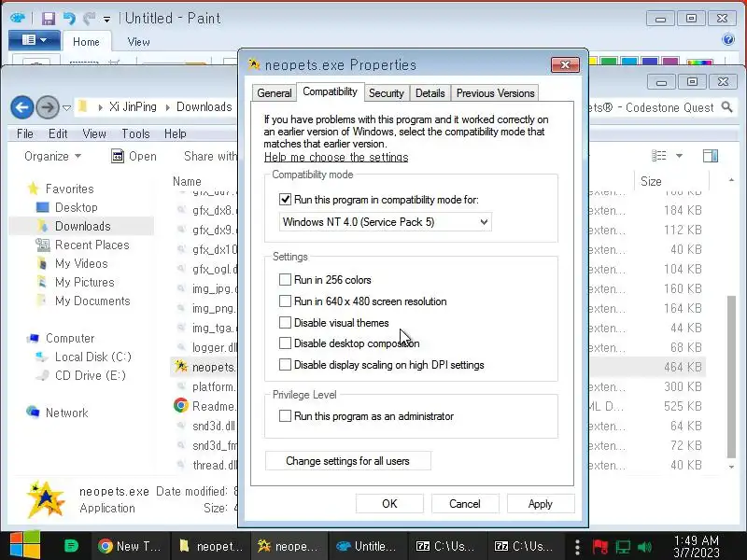747x560 pixels.
Task: Select Downloads in the navigation pane
Action: click(x=82, y=226)
